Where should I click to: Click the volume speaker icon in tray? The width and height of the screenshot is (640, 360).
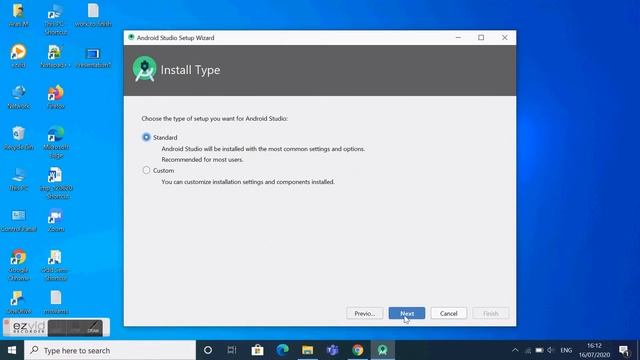tap(551, 350)
